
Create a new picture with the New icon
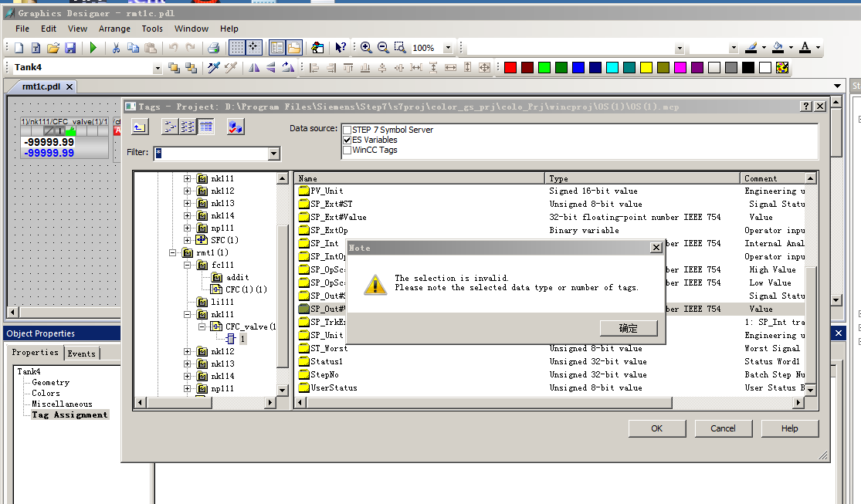point(19,48)
